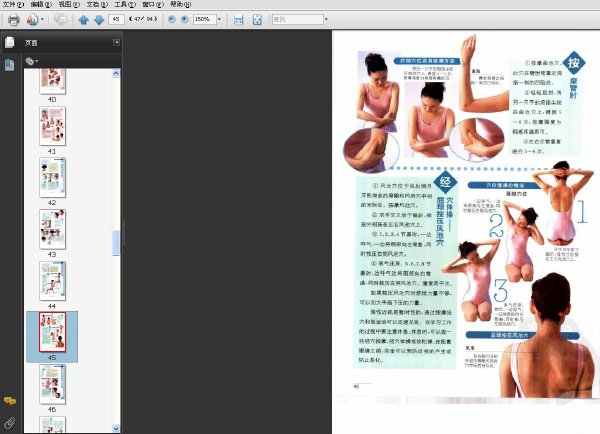
Task: Open the 编辑 (Edit) menu
Action: (x=41, y=5)
